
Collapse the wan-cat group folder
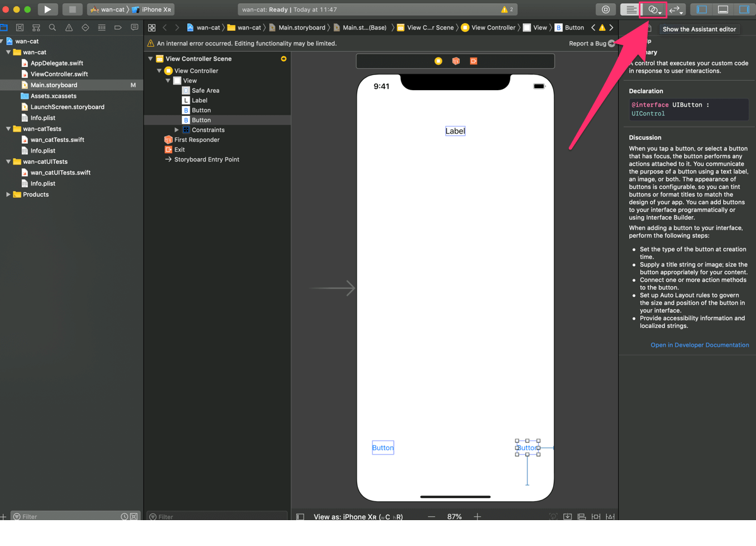tap(8, 52)
